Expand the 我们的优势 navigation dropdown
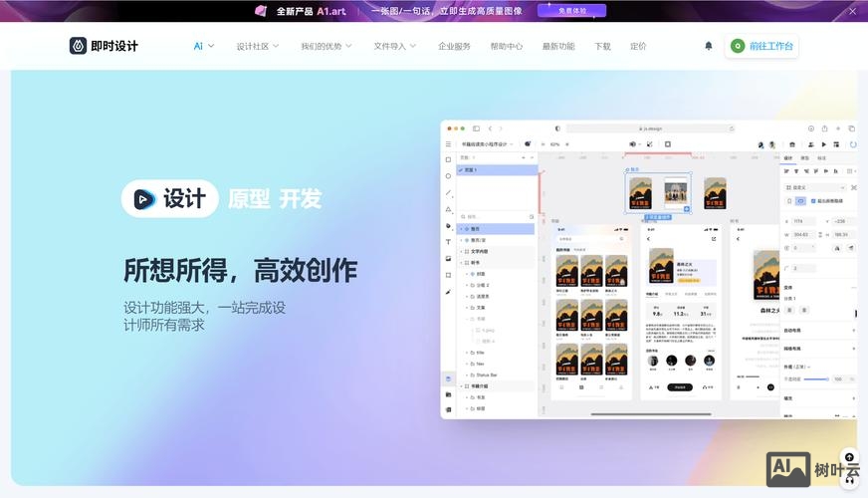This screenshot has width=868, height=498. (x=326, y=46)
